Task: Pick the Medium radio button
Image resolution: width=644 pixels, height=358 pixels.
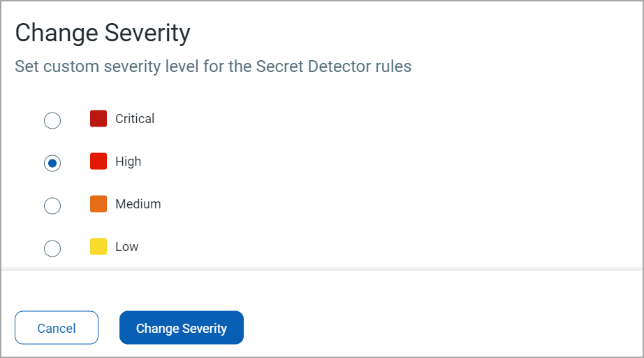Action: 52,206
